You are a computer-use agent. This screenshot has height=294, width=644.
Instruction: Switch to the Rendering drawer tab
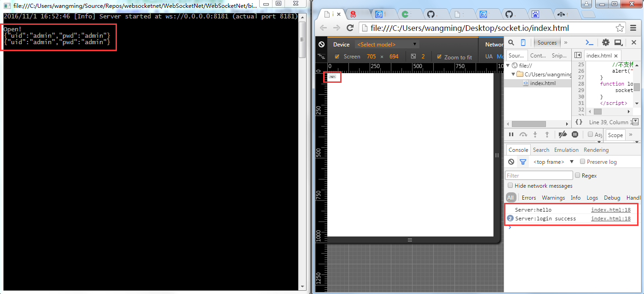[x=596, y=150]
